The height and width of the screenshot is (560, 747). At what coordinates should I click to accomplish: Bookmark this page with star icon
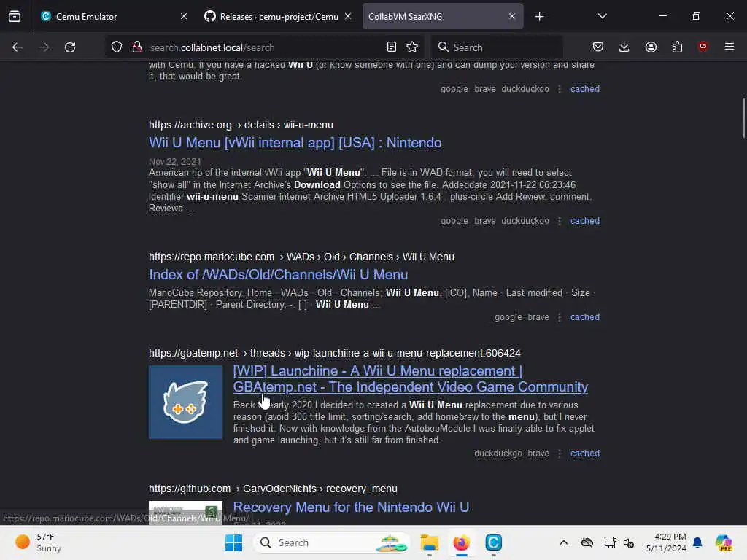pyautogui.click(x=412, y=47)
